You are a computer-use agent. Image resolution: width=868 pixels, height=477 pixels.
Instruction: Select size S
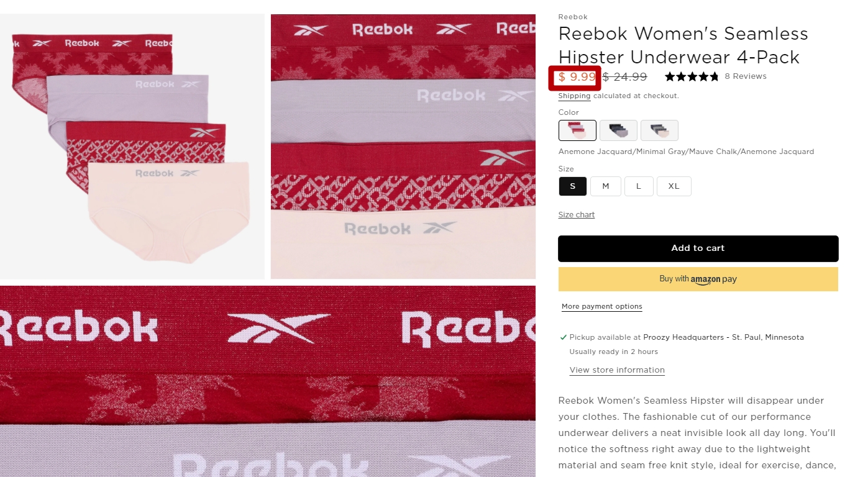coord(573,186)
